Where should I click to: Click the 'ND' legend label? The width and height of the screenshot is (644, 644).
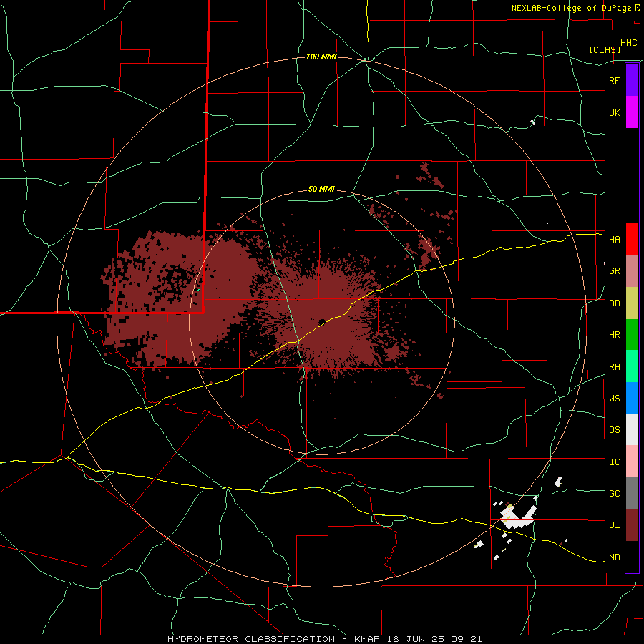click(614, 557)
